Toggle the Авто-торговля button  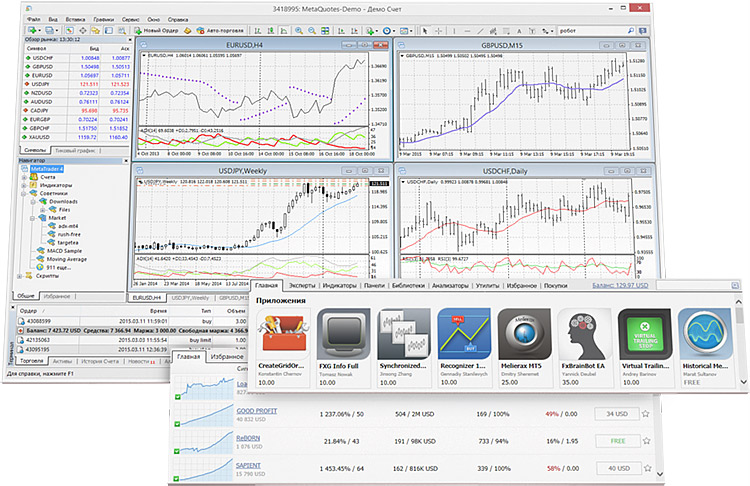[220, 30]
